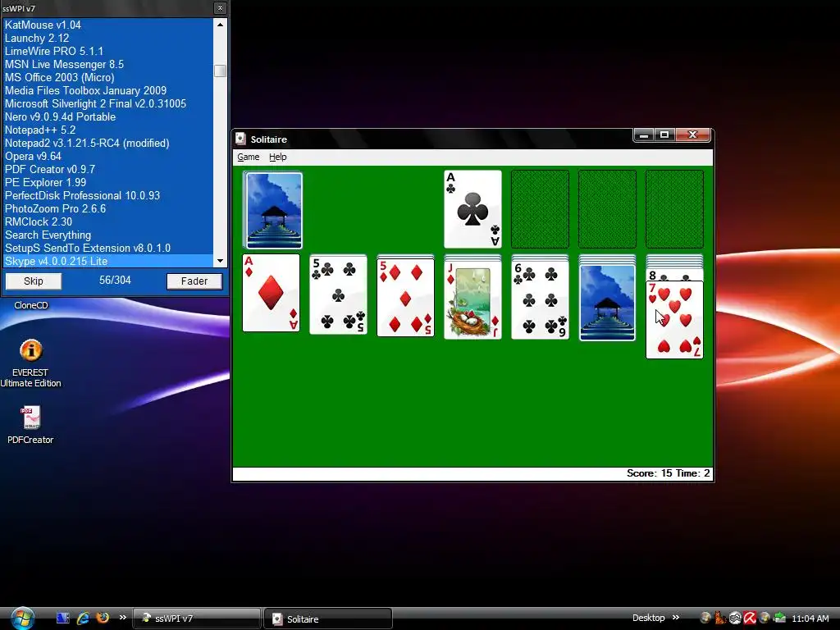The image size is (840, 630).
Task: Click the second empty foundation slot
Action: [540, 209]
